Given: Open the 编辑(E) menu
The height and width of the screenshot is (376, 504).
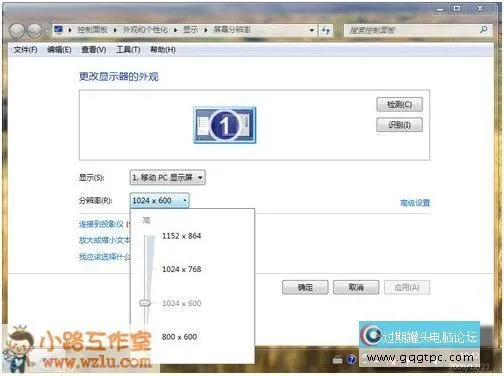Looking at the screenshot, I should coord(59,50).
